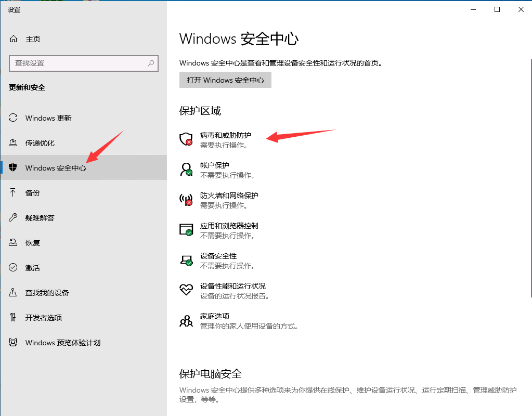Click the 设备安全性 laptop icon
532x416 pixels.
(186, 260)
